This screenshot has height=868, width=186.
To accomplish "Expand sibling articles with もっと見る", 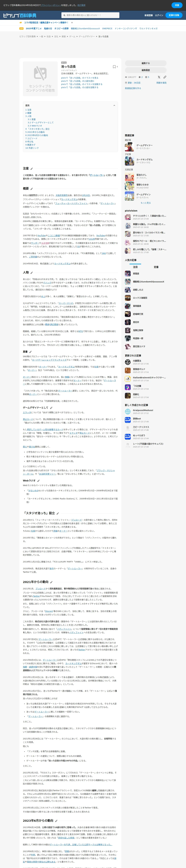I will pyautogui.click(x=146, y=203).
